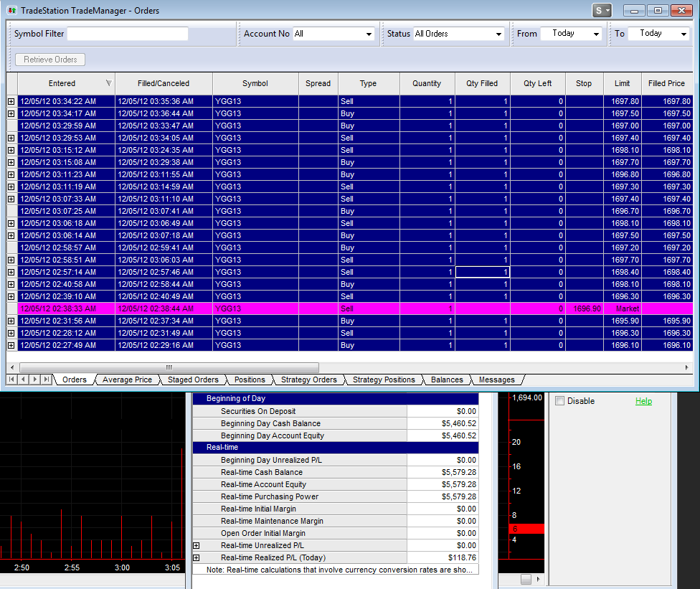Go to next tab navigation arrow
This screenshot has width=700, height=589.
pyautogui.click(x=35, y=380)
